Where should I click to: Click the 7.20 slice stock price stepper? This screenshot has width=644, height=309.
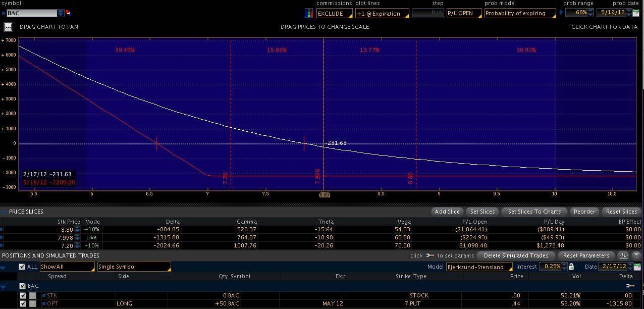tap(78, 245)
